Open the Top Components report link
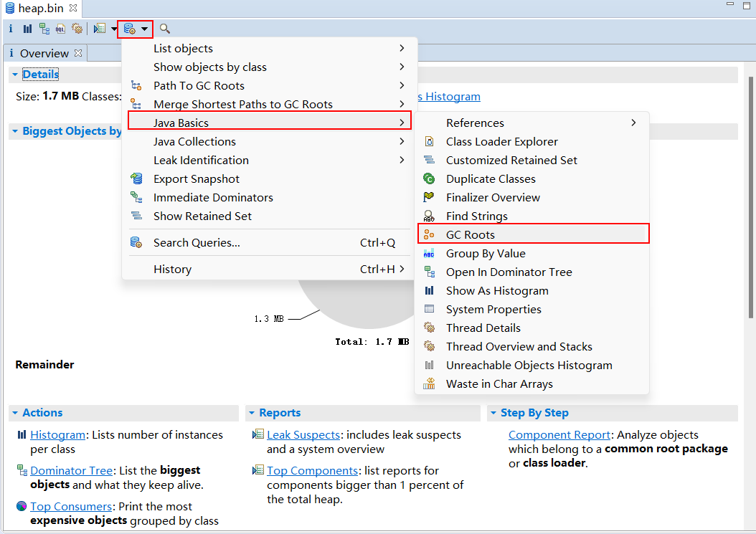 click(x=313, y=470)
